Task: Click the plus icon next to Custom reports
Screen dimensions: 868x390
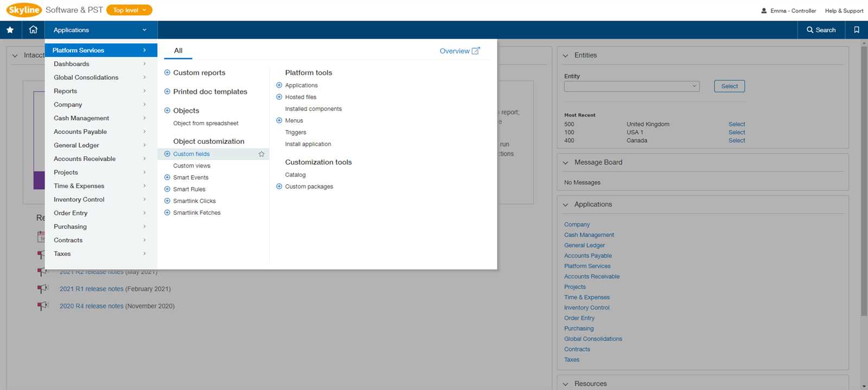Action: click(168, 73)
